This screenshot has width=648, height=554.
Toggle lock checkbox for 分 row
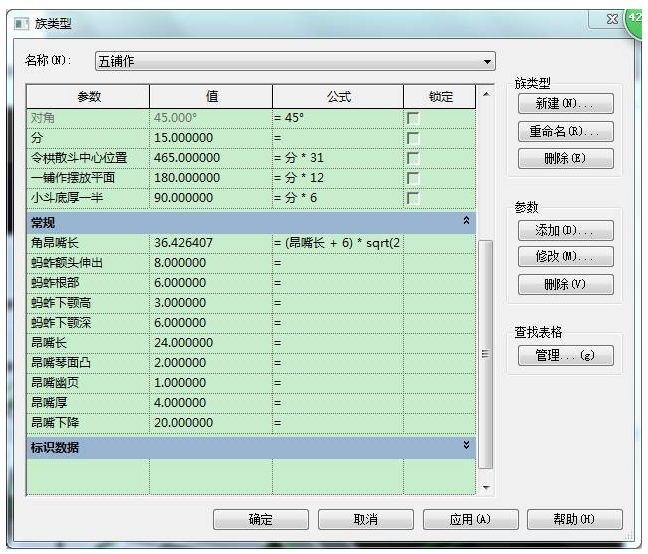(413, 138)
